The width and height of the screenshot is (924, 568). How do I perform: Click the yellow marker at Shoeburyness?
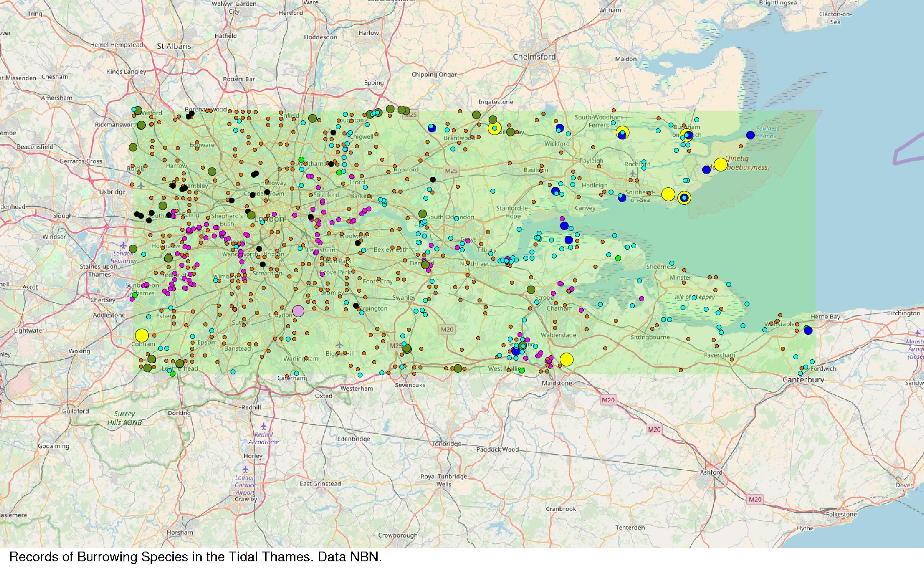721,164
